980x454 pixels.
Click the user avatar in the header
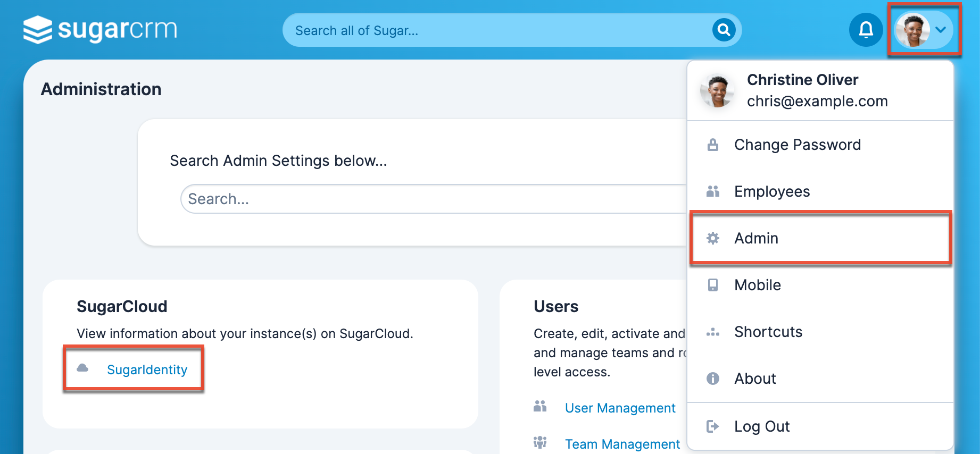pos(912,30)
